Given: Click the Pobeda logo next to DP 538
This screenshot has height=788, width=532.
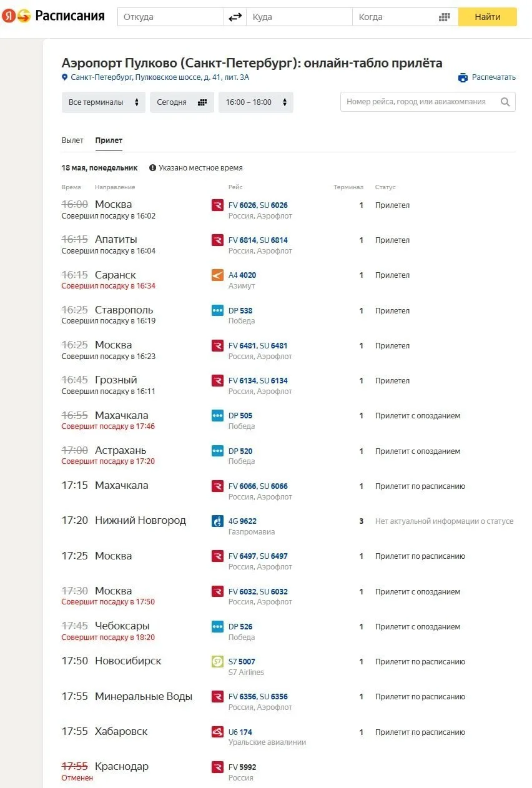Looking at the screenshot, I should point(217,310).
